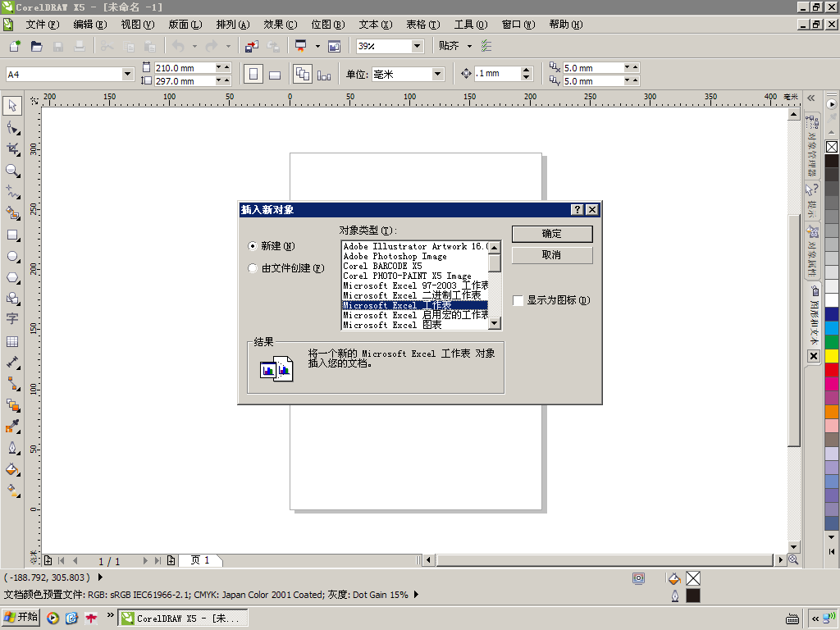The width and height of the screenshot is (840, 630).
Task: Expand the redo history dropdown arrow
Action: tap(228, 46)
